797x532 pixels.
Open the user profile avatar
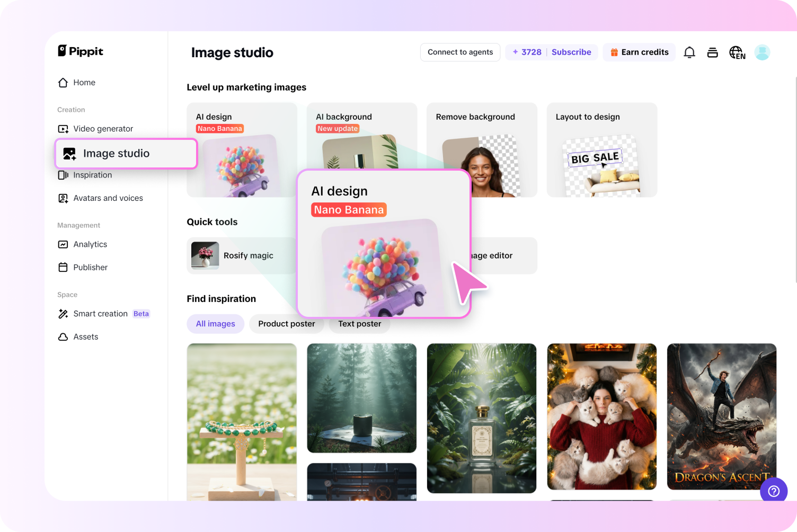pos(762,52)
